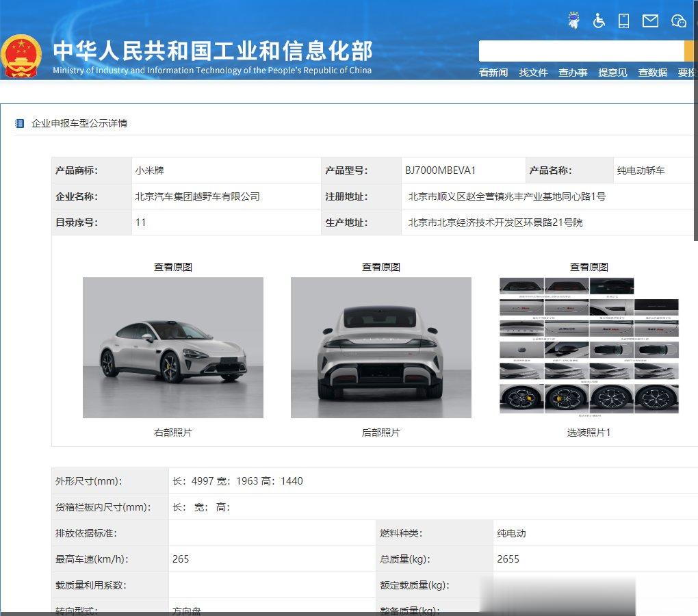
Task: Open the 提意见 menu
Action: pyautogui.click(x=612, y=73)
